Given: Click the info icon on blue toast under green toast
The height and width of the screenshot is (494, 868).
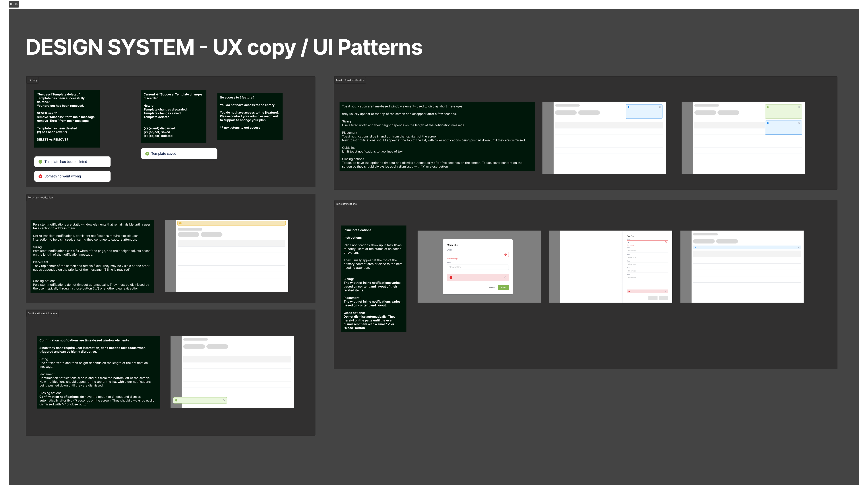Looking at the screenshot, I should (768, 123).
